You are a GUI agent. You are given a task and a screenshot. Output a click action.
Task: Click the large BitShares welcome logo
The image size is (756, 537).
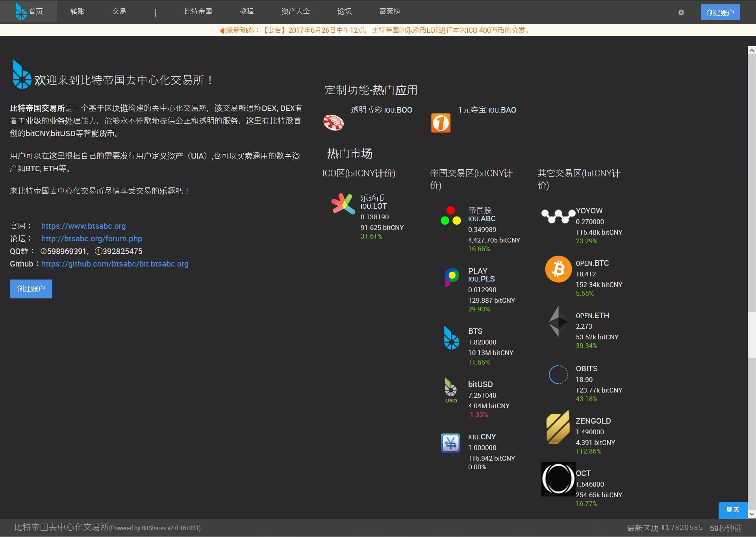coord(22,74)
